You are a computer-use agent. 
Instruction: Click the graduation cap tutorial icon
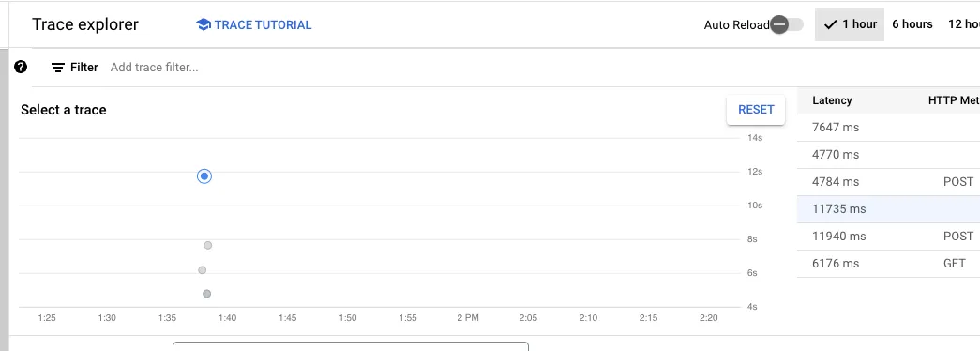click(x=204, y=25)
